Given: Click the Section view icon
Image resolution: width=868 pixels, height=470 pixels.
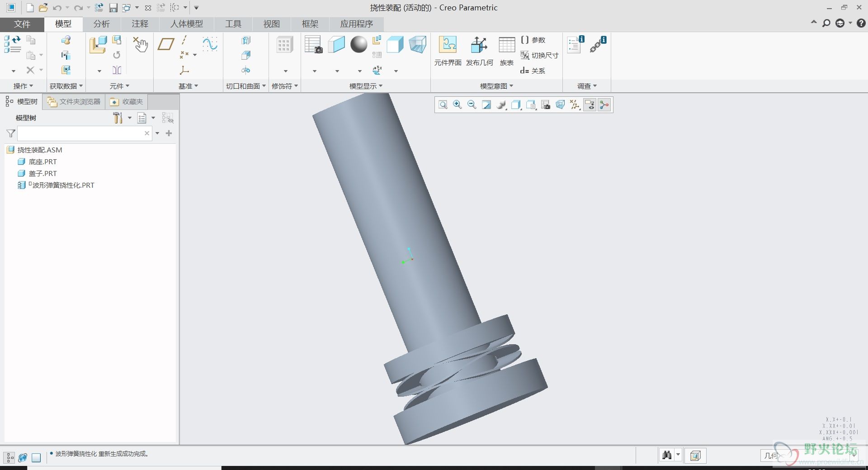Looking at the screenshot, I should click(x=336, y=45).
